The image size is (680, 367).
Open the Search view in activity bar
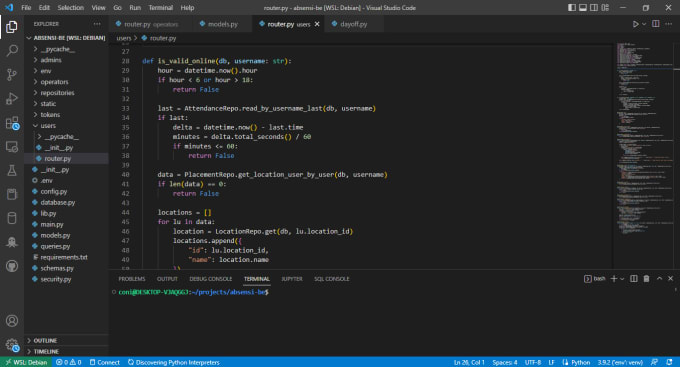[x=12, y=50]
